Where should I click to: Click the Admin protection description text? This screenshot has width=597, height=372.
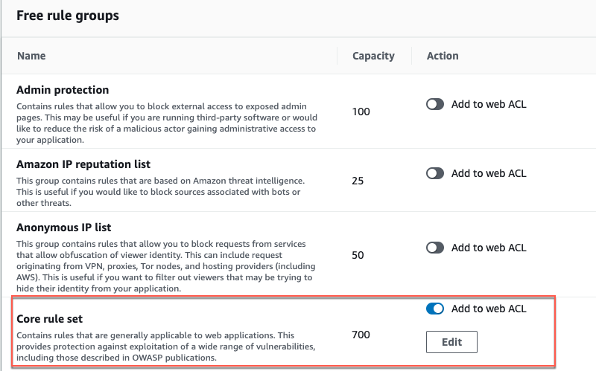click(167, 123)
